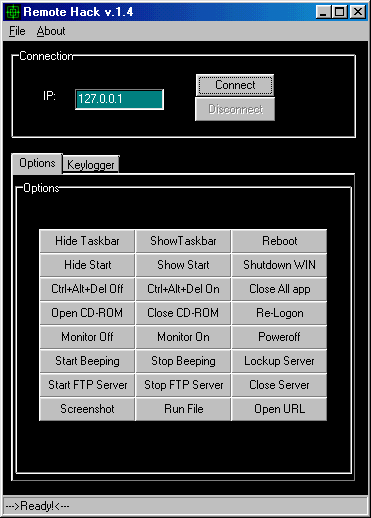Screen dimensions: 371x518
Task: Click the Remote Hack title bar icon
Action: point(13,12)
